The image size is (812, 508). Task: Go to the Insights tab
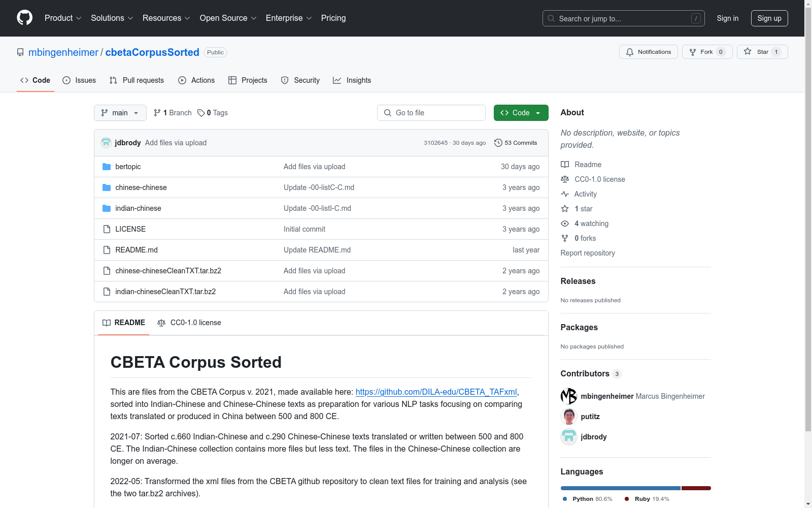tap(352, 80)
